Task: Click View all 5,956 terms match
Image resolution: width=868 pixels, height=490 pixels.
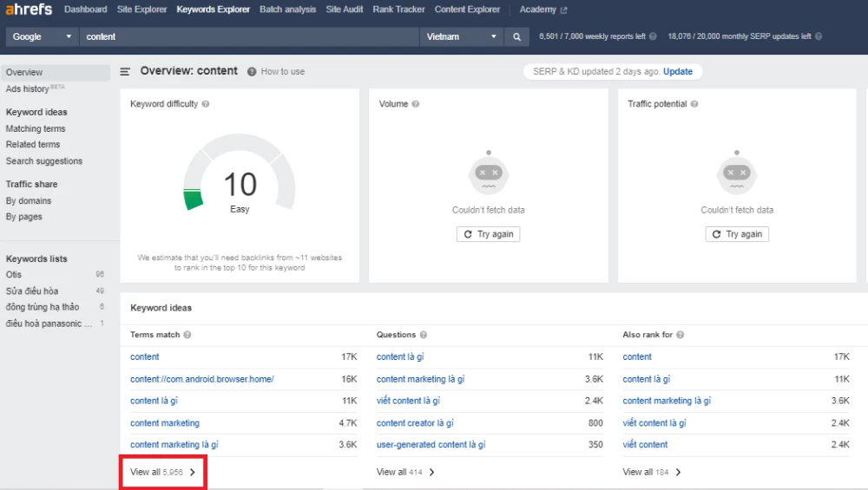Action: (x=163, y=472)
